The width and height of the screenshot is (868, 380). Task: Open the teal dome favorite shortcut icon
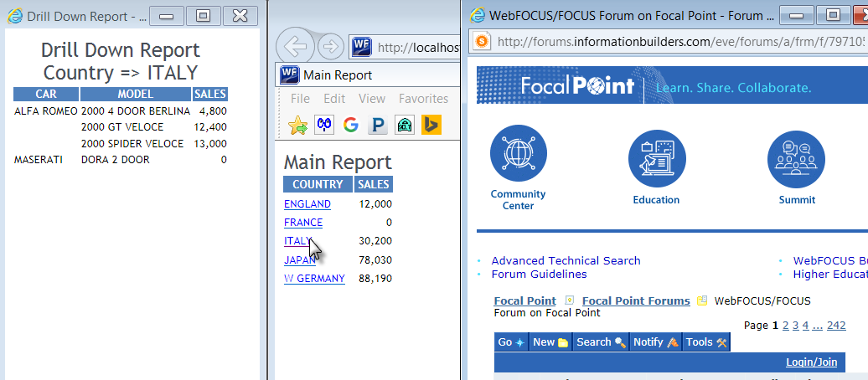pos(405,125)
